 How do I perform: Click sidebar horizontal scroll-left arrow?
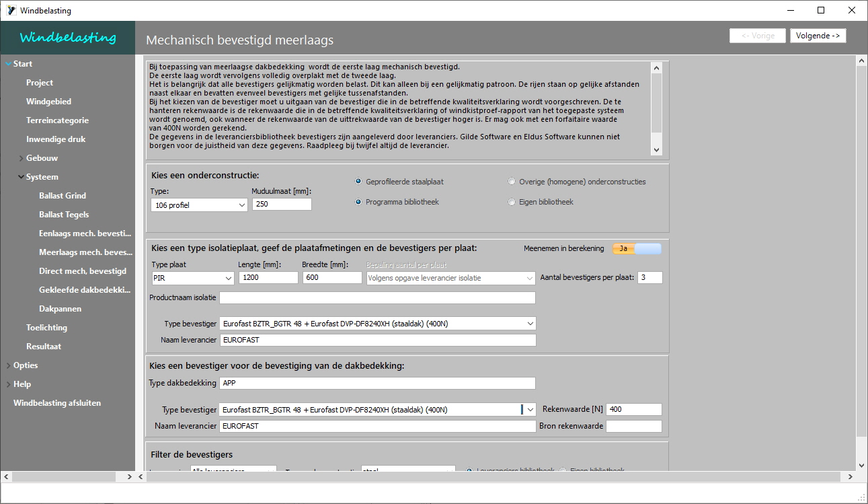point(5,476)
